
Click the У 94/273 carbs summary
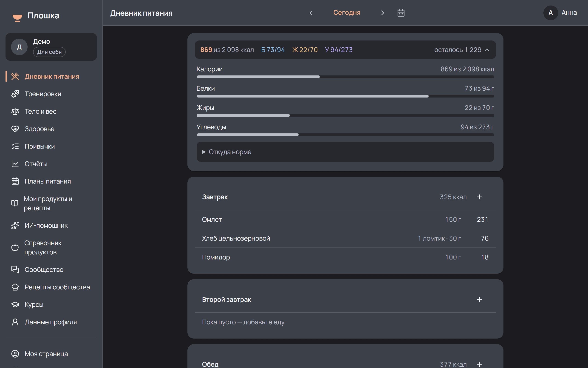click(x=339, y=50)
